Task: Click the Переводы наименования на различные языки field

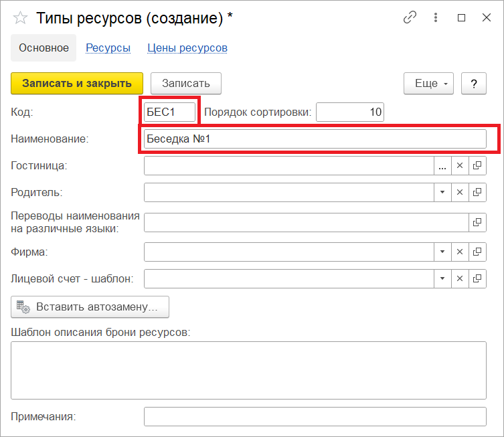Action: point(307,222)
